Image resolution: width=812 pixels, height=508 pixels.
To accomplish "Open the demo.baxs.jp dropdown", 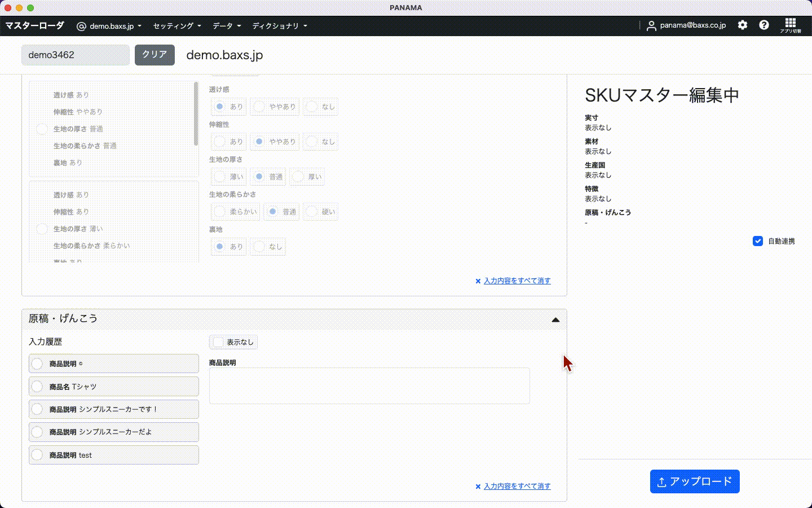I will 116,26.
